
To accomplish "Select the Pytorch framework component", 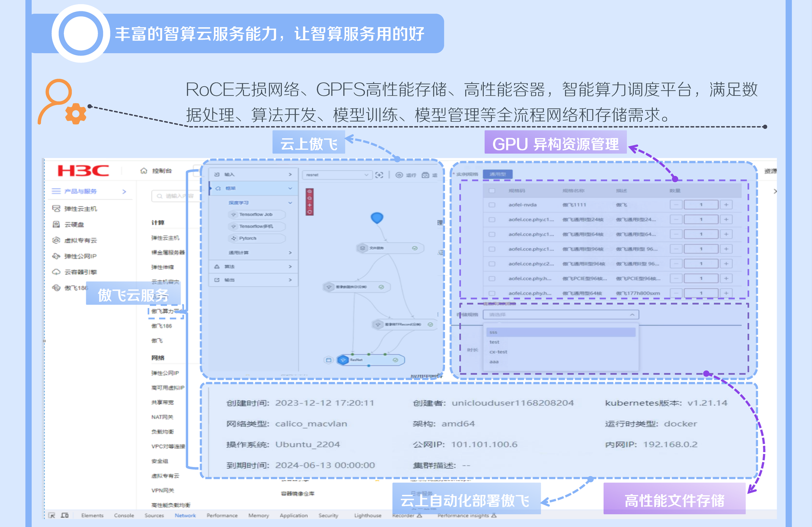I will (x=247, y=238).
